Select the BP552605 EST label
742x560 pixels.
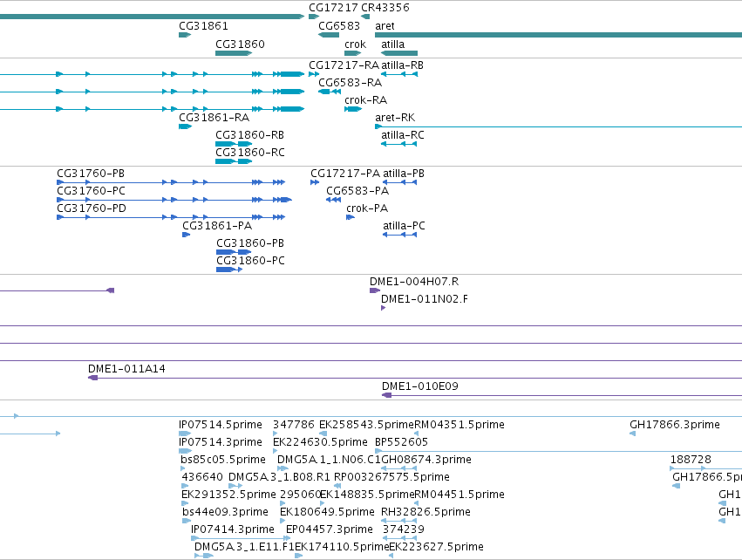(x=401, y=442)
